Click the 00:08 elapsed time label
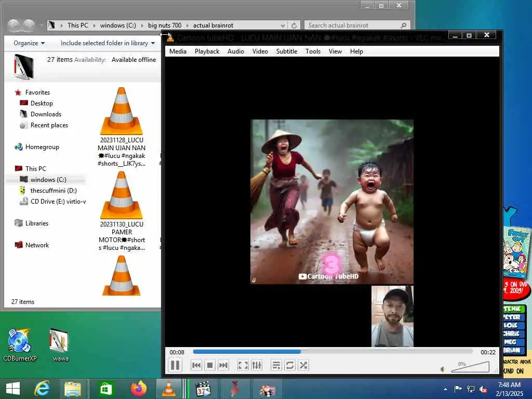Viewport: 532px width, 399px height. pyautogui.click(x=177, y=352)
